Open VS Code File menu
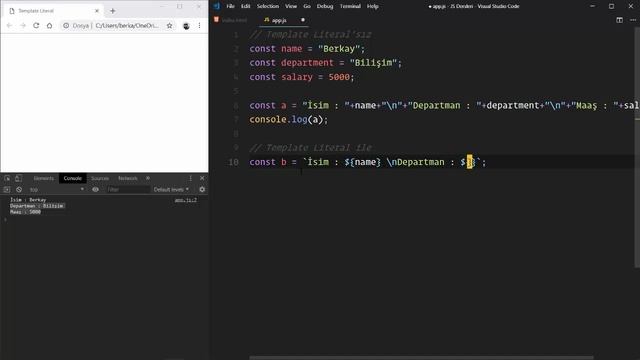Viewport: 640px width, 360px height. 231,6
